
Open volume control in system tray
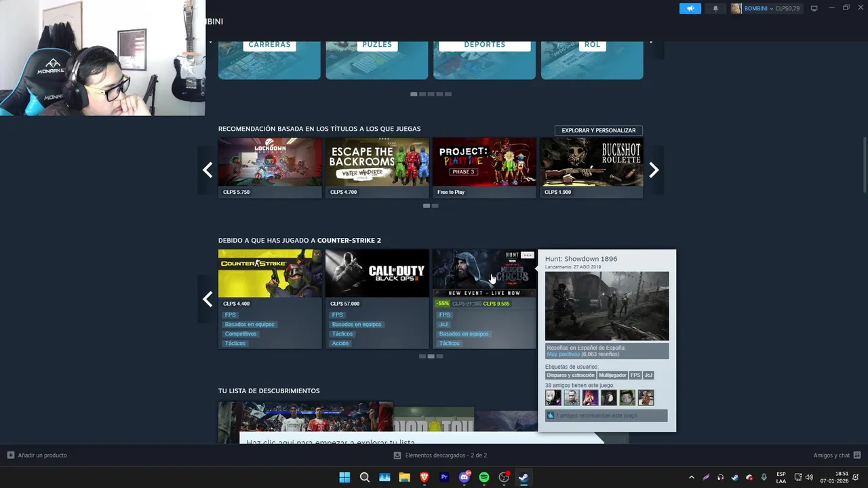tap(809, 477)
